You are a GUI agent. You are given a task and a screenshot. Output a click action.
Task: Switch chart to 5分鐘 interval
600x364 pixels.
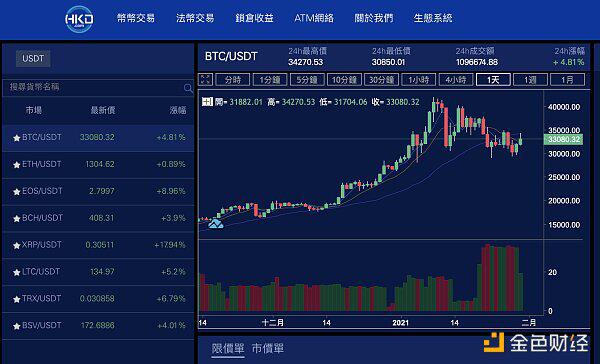307,80
